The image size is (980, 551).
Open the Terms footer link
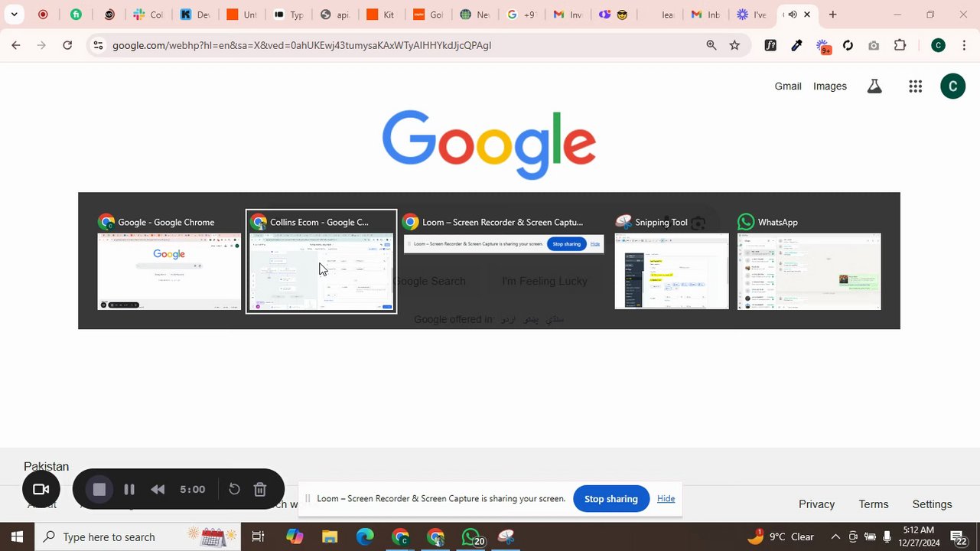coord(874,504)
